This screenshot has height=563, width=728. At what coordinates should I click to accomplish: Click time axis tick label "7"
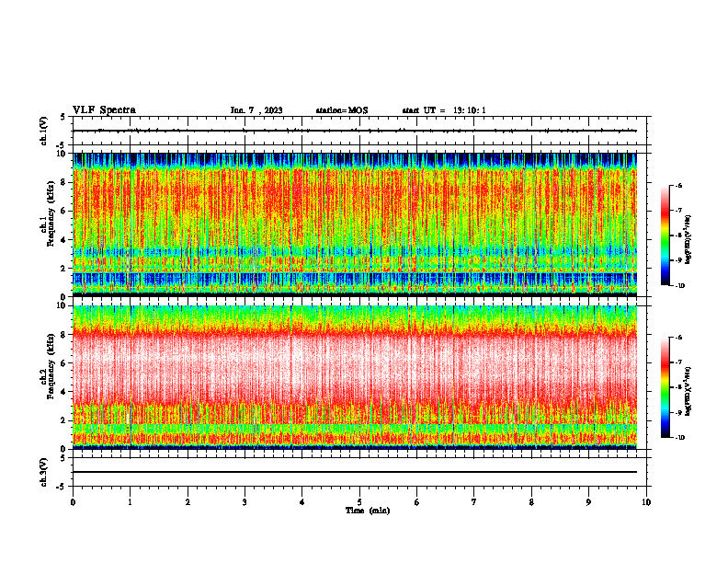[474, 502]
